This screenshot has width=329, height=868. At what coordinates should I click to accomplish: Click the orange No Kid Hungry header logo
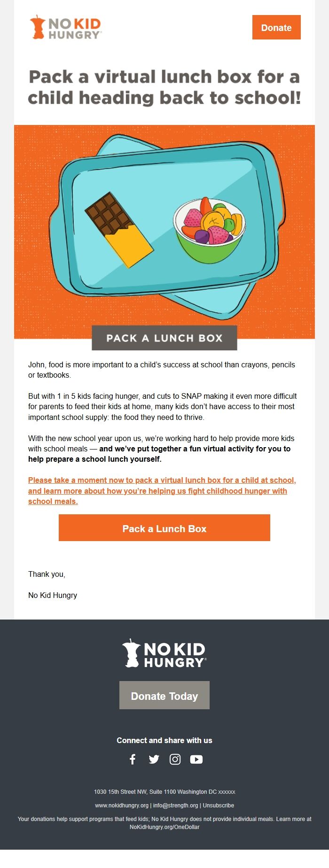coord(65,27)
